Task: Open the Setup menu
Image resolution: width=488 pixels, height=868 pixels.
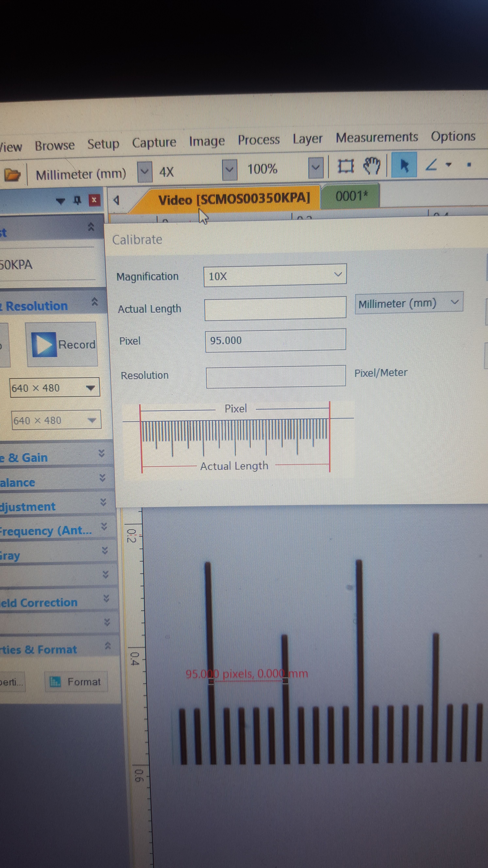Action: click(x=103, y=144)
